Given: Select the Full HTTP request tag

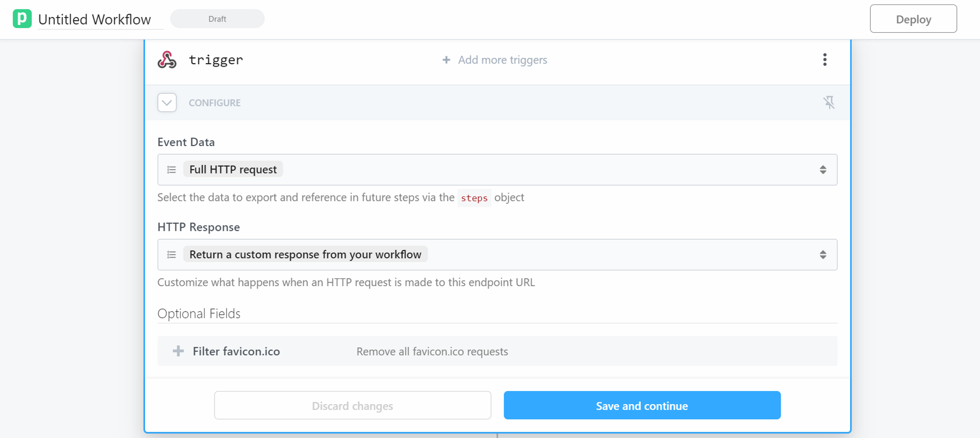Looking at the screenshot, I should pyautogui.click(x=233, y=170).
